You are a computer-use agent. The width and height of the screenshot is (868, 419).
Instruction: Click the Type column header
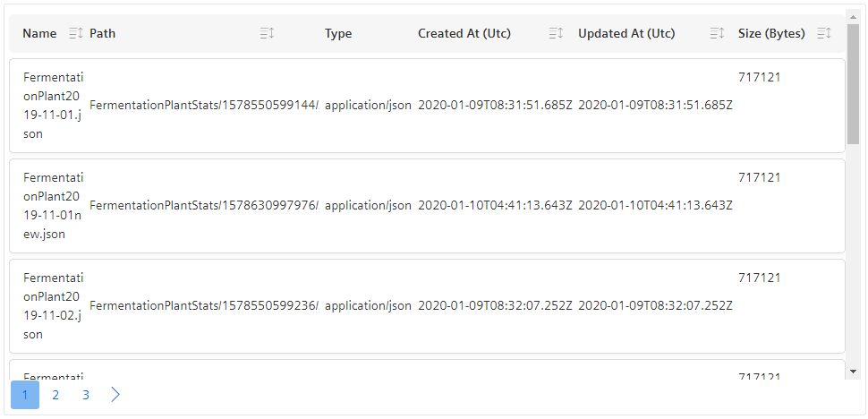point(338,34)
